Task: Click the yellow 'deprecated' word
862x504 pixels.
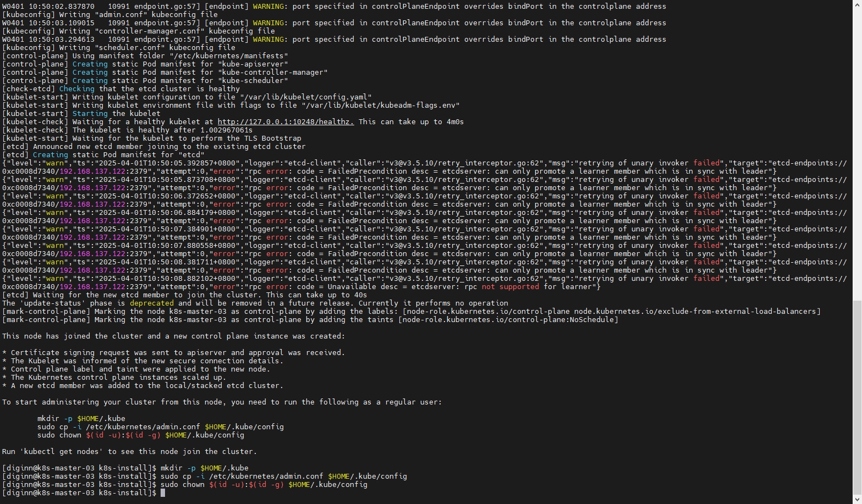Action: [151, 303]
